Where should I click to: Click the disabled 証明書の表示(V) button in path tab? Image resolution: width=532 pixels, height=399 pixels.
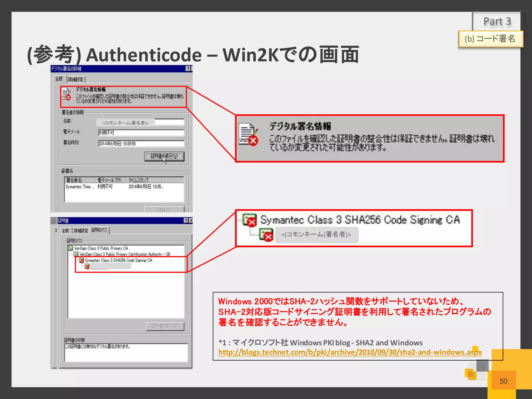[165, 327]
